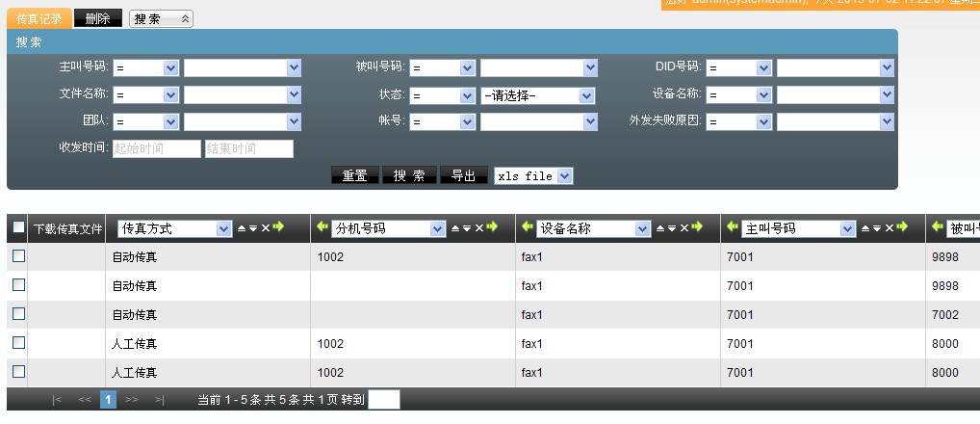Sort ascending the 分机号码 column
Image resolution: width=980 pixels, height=424 pixels.
455,228
